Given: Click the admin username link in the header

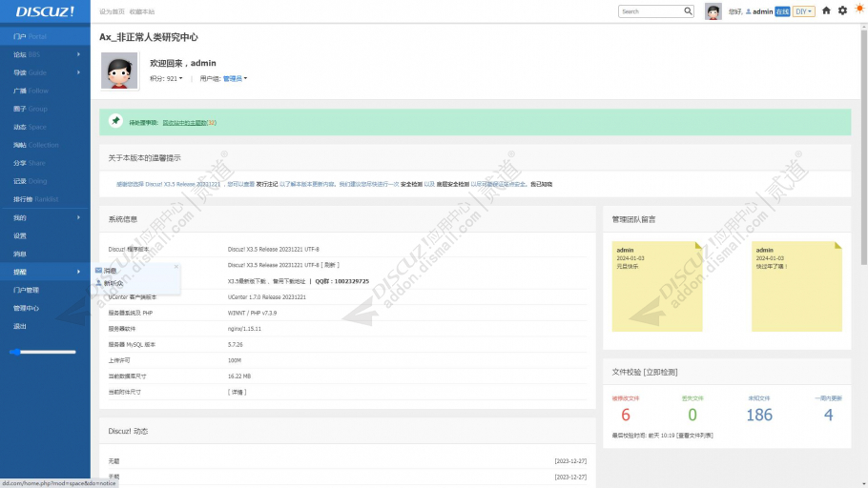Looking at the screenshot, I should pos(762,11).
